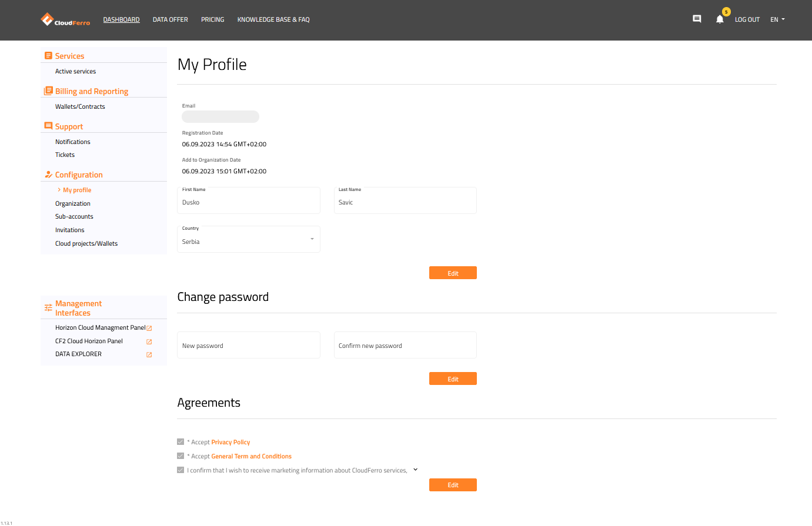Open the Country selection dropdown
Screen dimensions: 812x526
coord(312,239)
